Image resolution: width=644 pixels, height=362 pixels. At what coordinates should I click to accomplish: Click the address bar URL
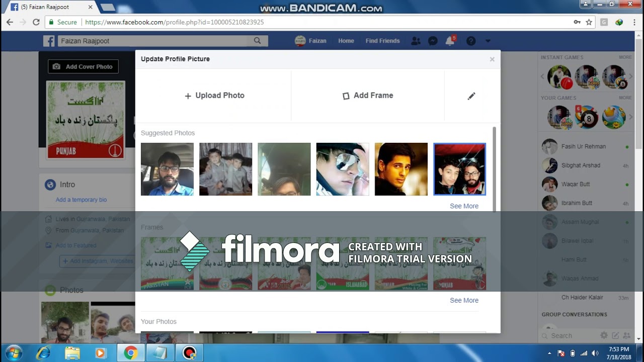click(174, 22)
